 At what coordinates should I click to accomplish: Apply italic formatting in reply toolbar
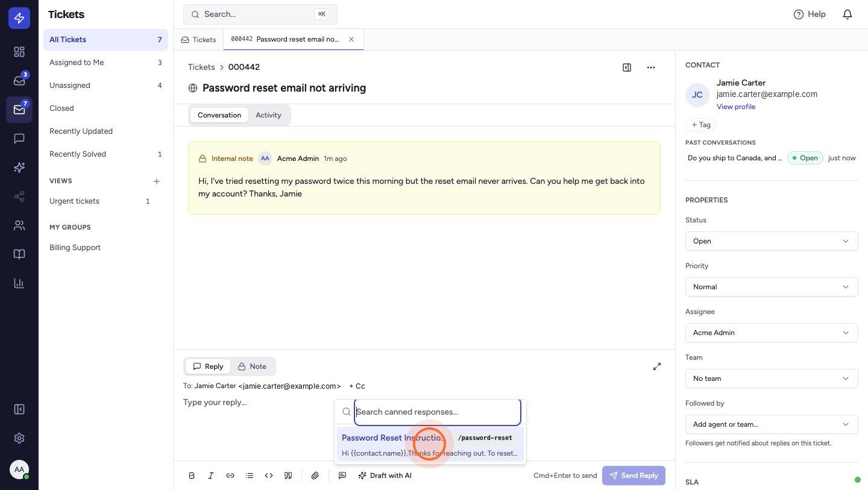(x=211, y=476)
